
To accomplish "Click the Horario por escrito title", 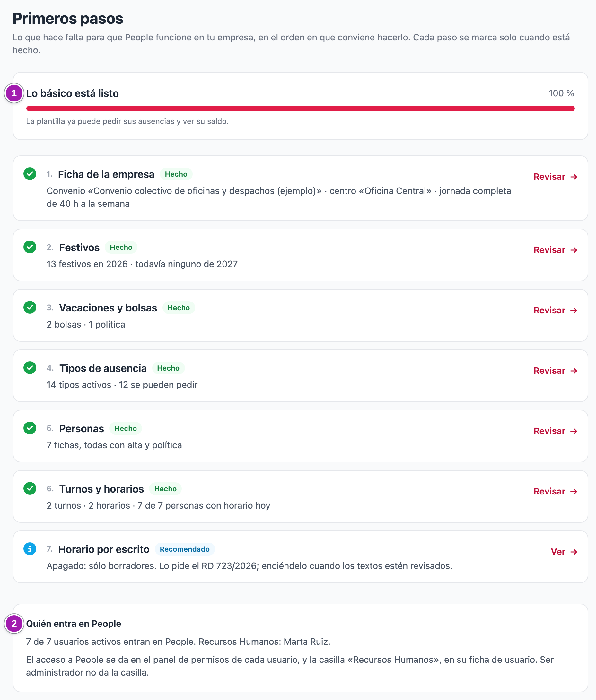I will (104, 549).
